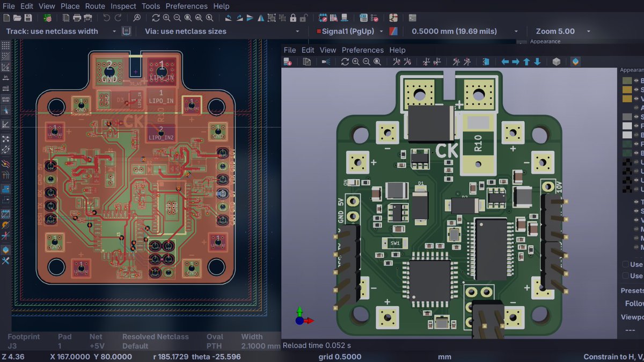644x362 pixels.
Task: Zoom to fit board in PCB editor
Action: pyautogui.click(x=188, y=18)
